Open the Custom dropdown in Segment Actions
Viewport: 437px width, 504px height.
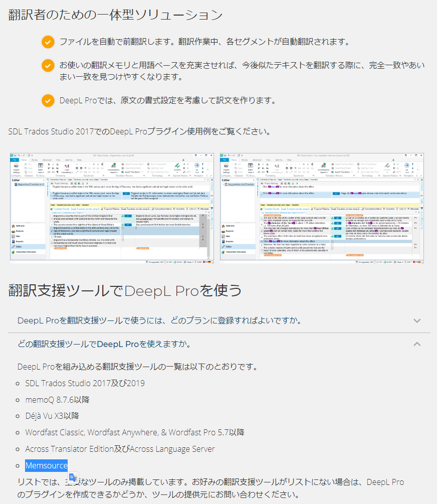coord(177,169)
